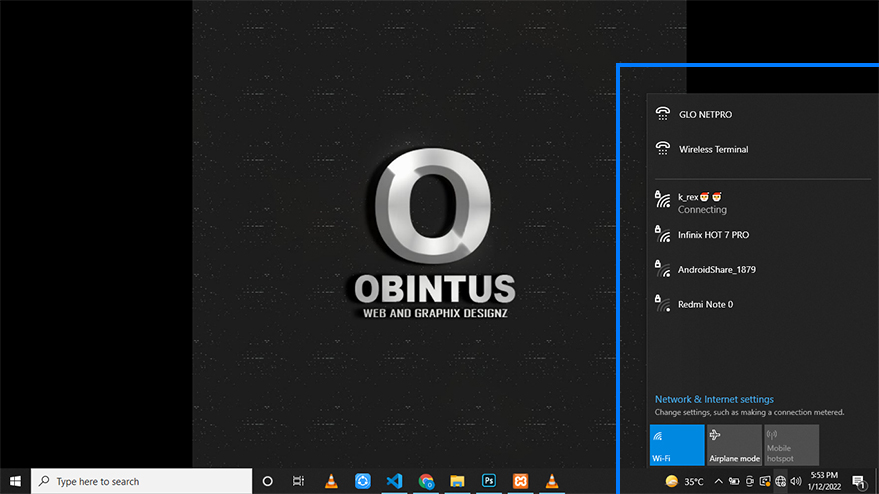Open Network & Internet settings link

[x=714, y=399]
